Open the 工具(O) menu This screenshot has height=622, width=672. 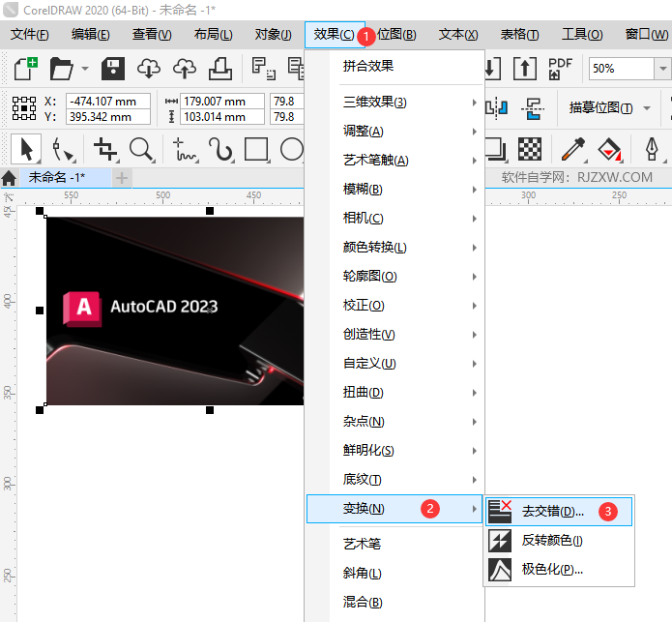[x=582, y=34]
